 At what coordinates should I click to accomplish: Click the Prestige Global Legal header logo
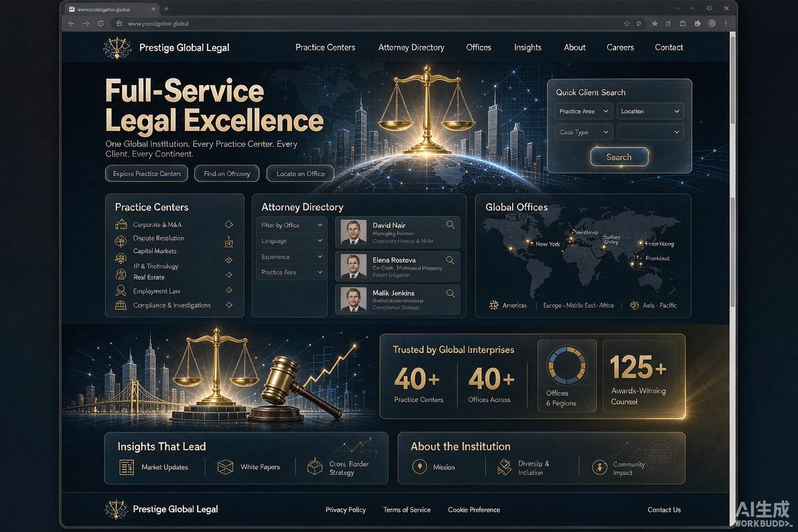click(117, 48)
